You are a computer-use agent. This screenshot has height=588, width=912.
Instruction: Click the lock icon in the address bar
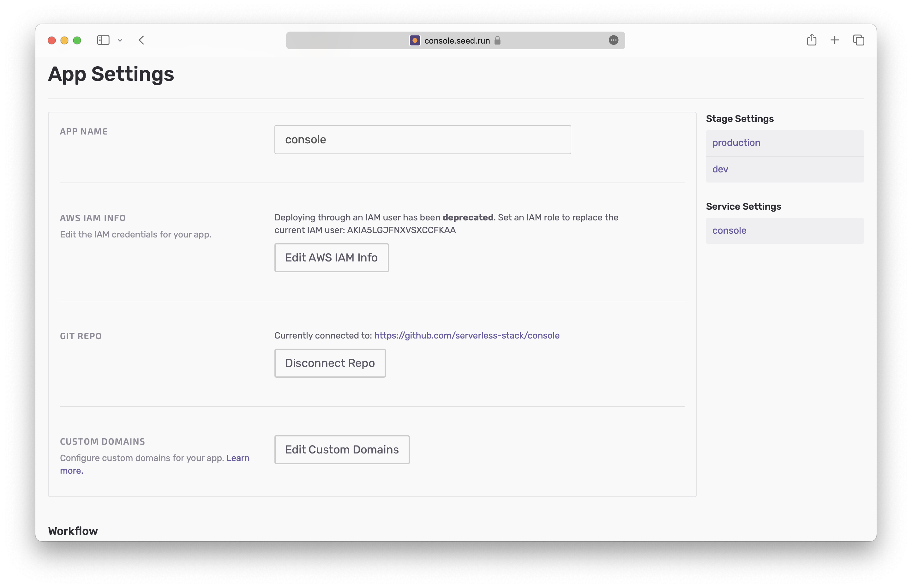click(x=497, y=40)
